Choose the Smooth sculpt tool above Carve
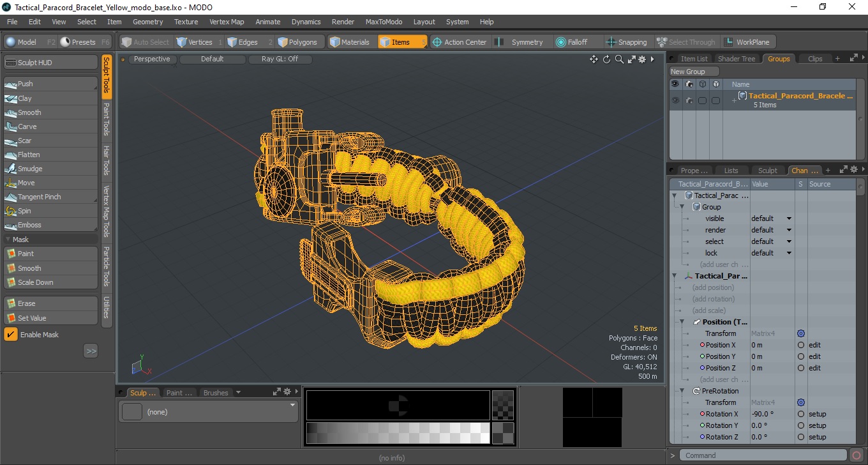 (50, 112)
